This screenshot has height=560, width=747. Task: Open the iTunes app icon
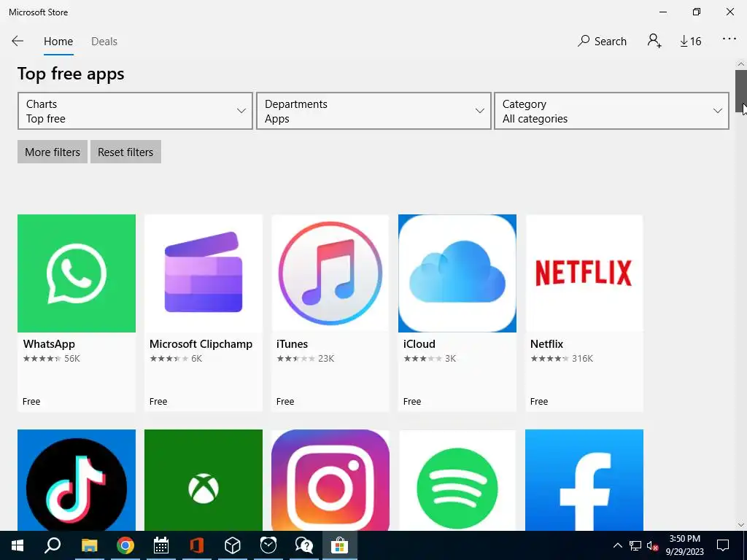point(330,273)
